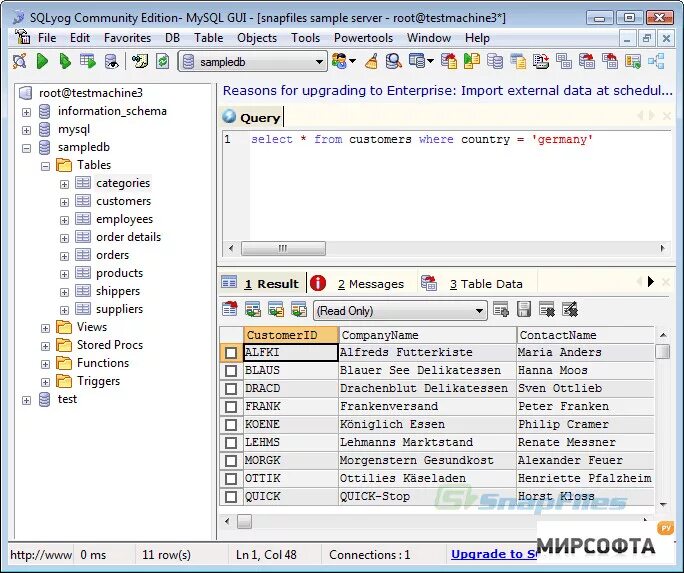Open the File menu
The width and height of the screenshot is (684, 573).
pyautogui.click(x=47, y=38)
